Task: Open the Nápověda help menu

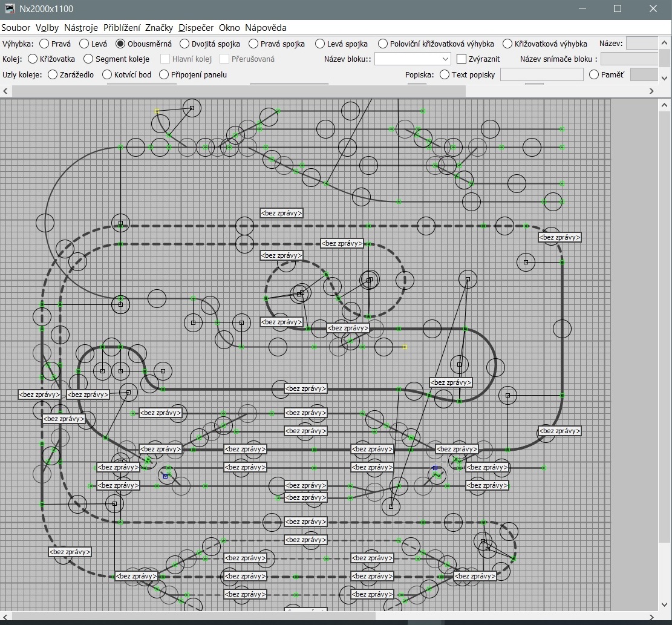Action: click(266, 28)
